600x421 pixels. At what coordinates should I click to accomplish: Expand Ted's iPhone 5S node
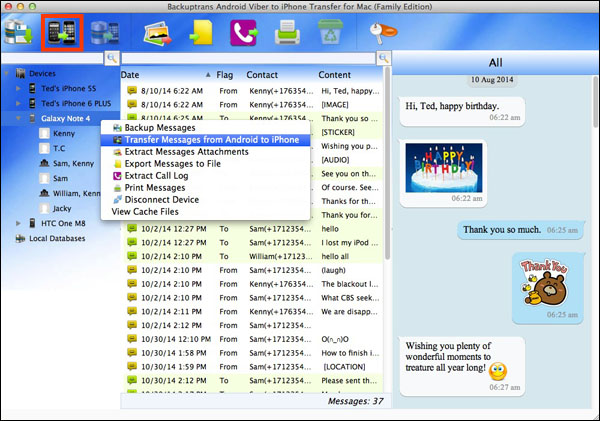pos(18,88)
